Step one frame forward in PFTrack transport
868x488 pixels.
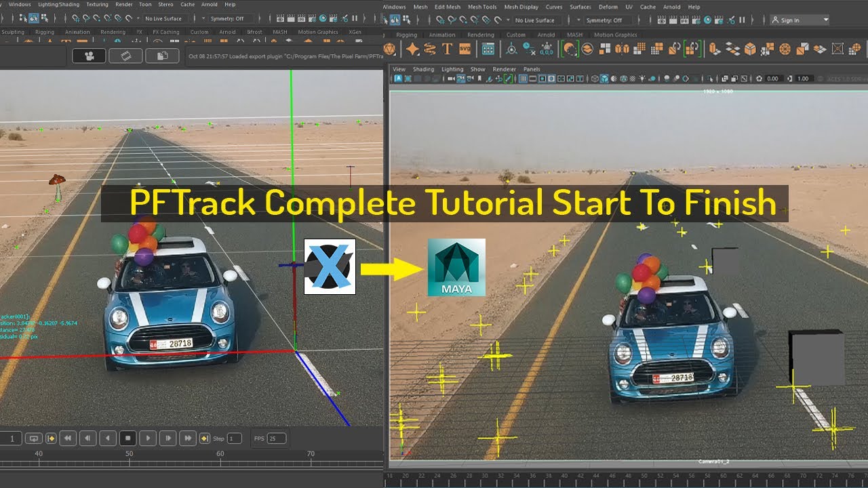click(x=167, y=439)
